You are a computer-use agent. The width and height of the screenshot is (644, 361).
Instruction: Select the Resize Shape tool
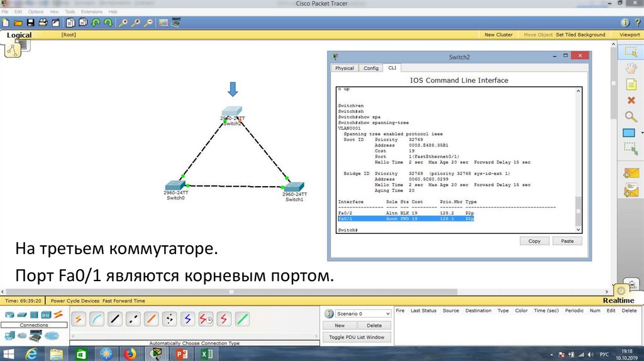click(x=631, y=148)
